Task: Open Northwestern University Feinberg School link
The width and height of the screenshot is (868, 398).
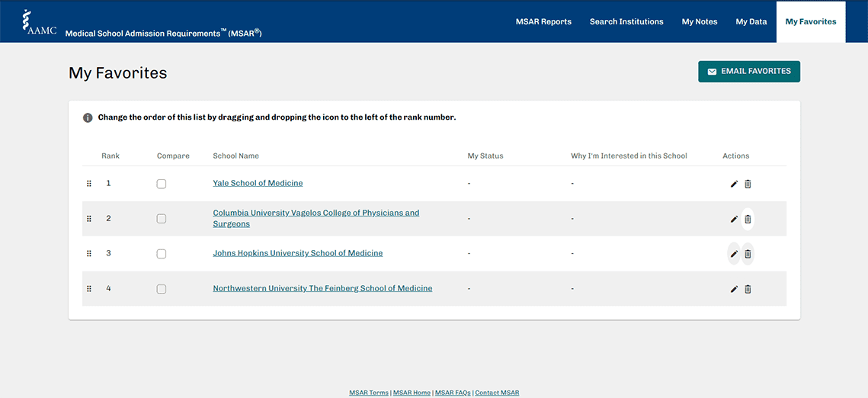Action: coord(322,288)
